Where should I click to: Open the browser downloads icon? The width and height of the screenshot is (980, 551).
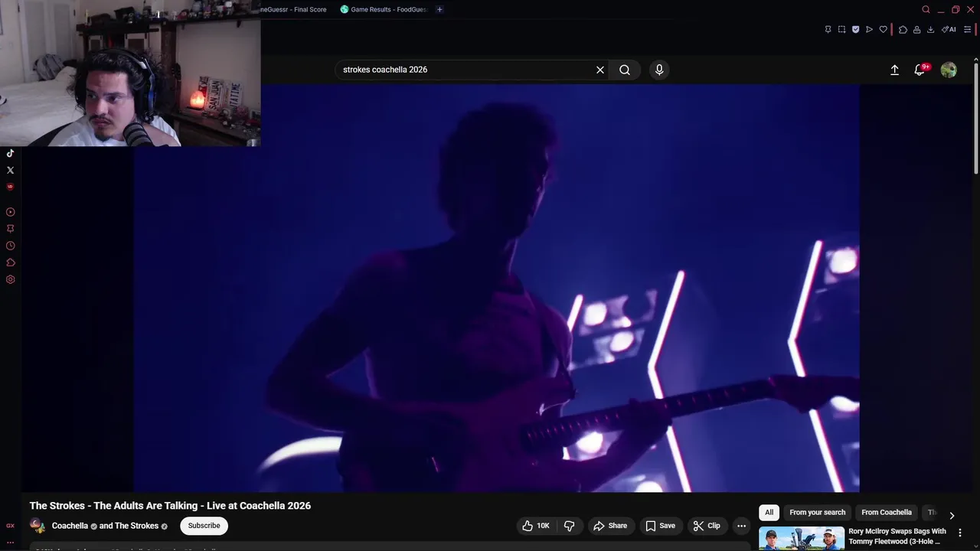[x=930, y=29]
